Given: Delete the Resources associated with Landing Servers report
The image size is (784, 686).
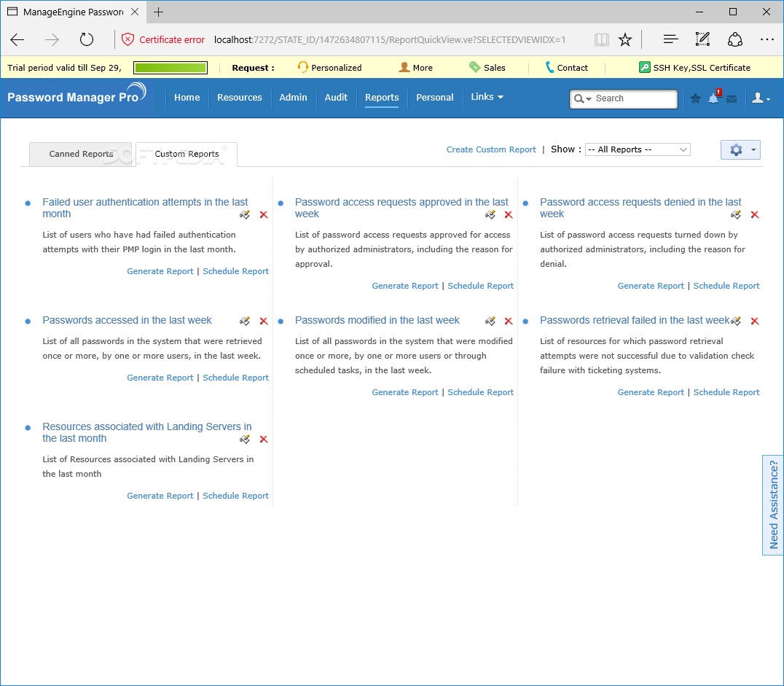Looking at the screenshot, I should [264, 440].
